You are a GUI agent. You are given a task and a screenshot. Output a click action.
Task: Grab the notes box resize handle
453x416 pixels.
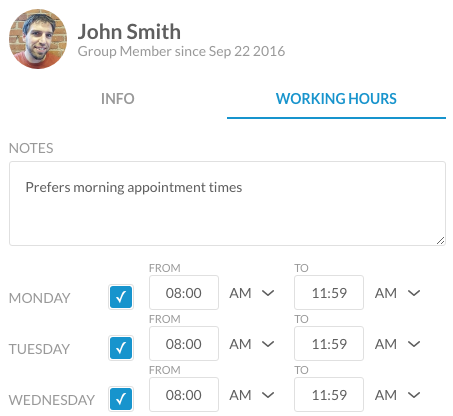pyautogui.click(x=441, y=240)
